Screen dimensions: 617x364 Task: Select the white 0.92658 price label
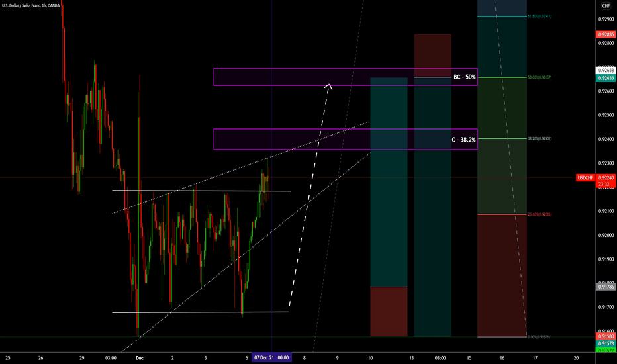[x=606, y=70]
